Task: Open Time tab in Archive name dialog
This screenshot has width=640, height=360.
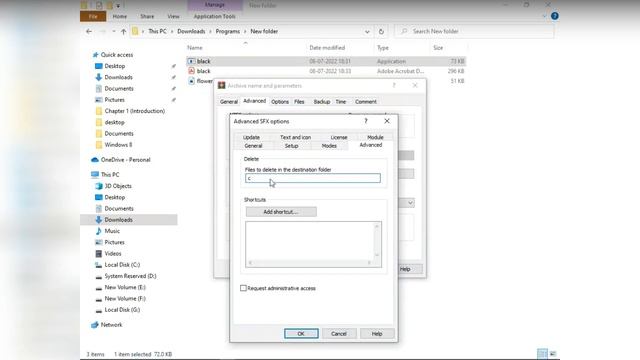Action: [x=341, y=102]
